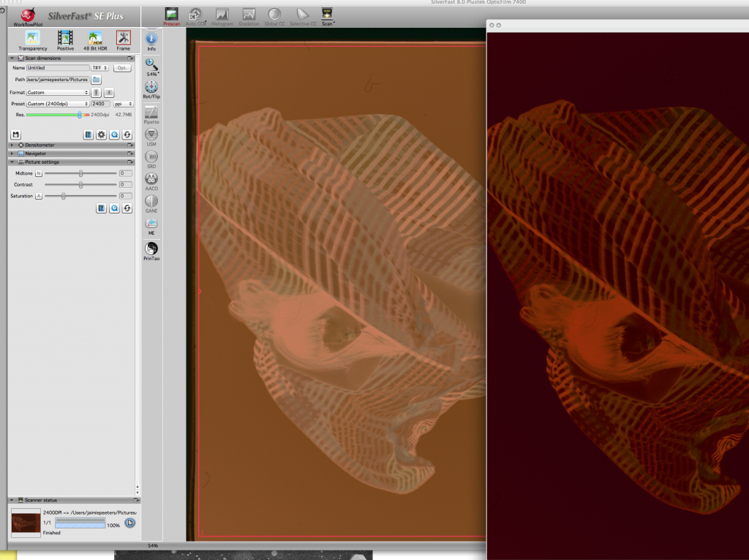Open Selective CC tool
Image resolution: width=749 pixels, height=560 pixels.
(303, 17)
